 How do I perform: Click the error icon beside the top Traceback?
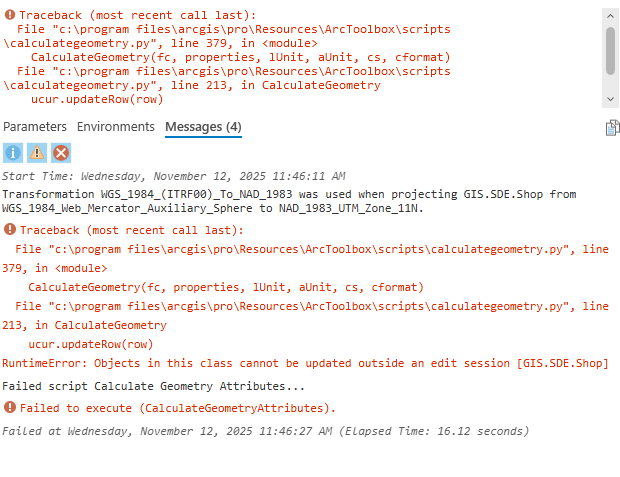click(x=10, y=17)
